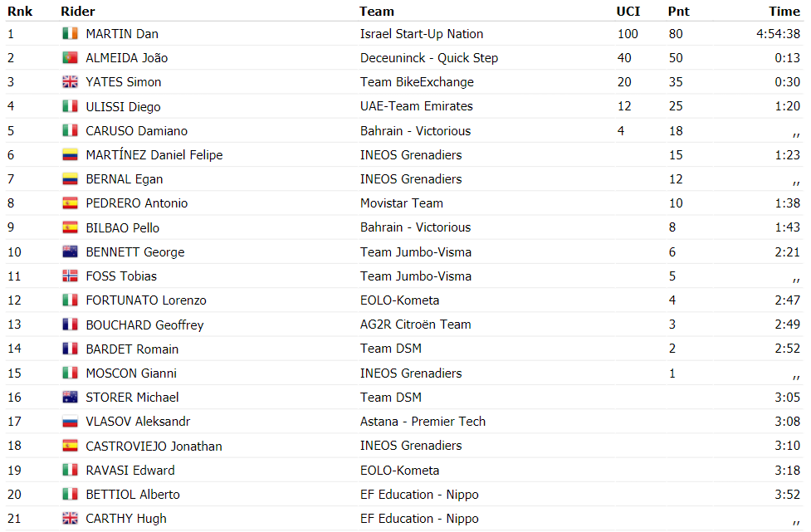Open the Israel Start-Up Nation team link
The image size is (811, 532).
coord(422,34)
